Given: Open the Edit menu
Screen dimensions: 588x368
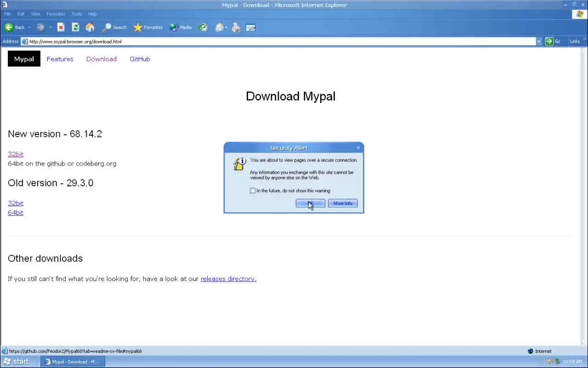Looking at the screenshot, I should pos(21,14).
